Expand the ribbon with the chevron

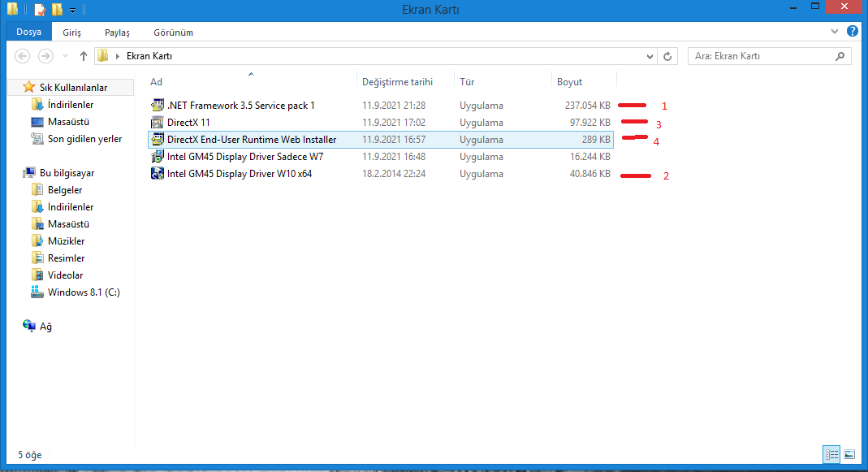[x=835, y=32]
